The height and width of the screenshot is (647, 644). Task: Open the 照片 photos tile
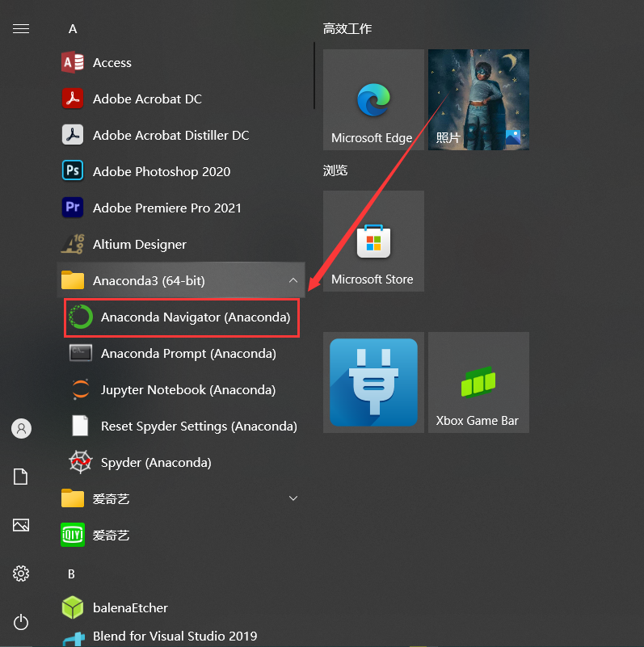(x=478, y=100)
